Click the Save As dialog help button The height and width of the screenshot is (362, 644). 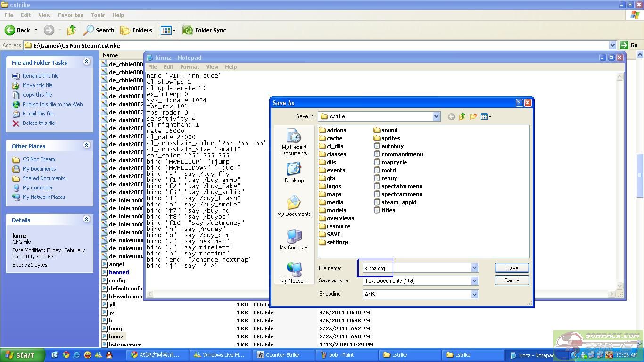pyautogui.click(x=519, y=103)
